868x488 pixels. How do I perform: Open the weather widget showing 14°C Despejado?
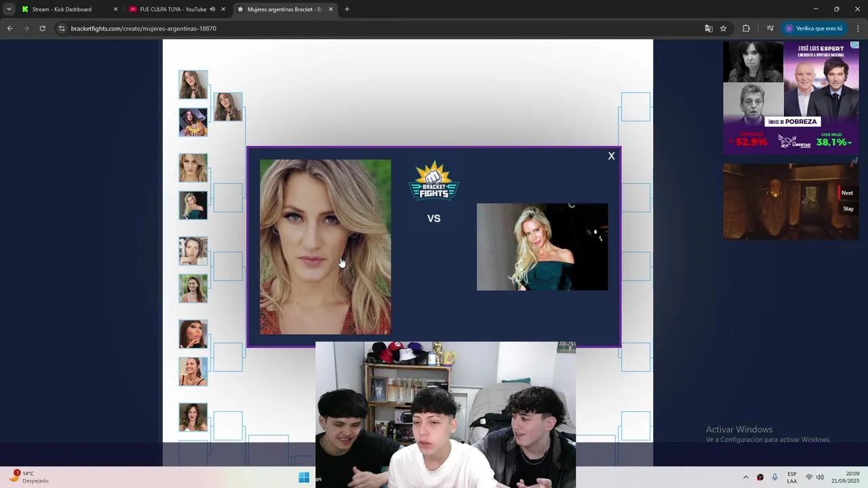pyautogui.click(x=31, y=477)
